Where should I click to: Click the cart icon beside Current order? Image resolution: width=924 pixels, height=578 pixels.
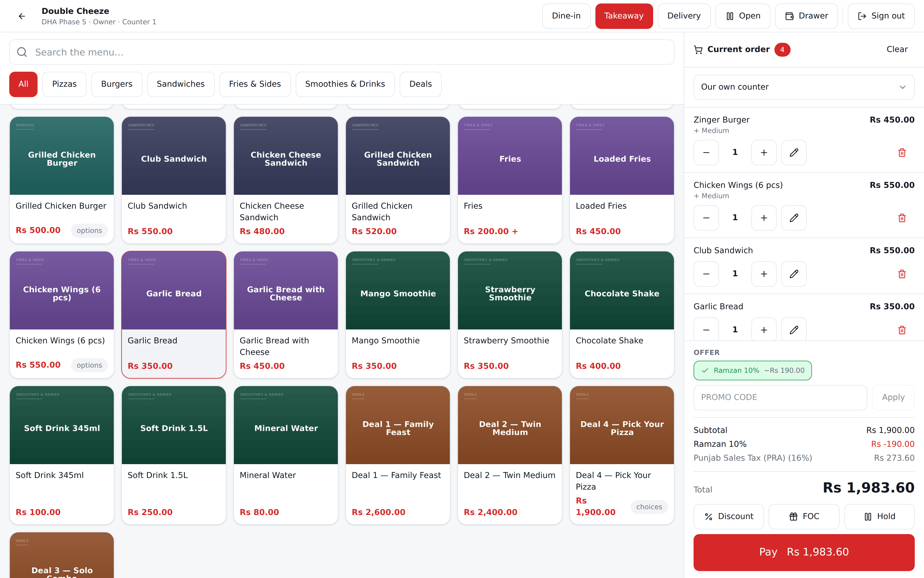[x=698, y=50]
